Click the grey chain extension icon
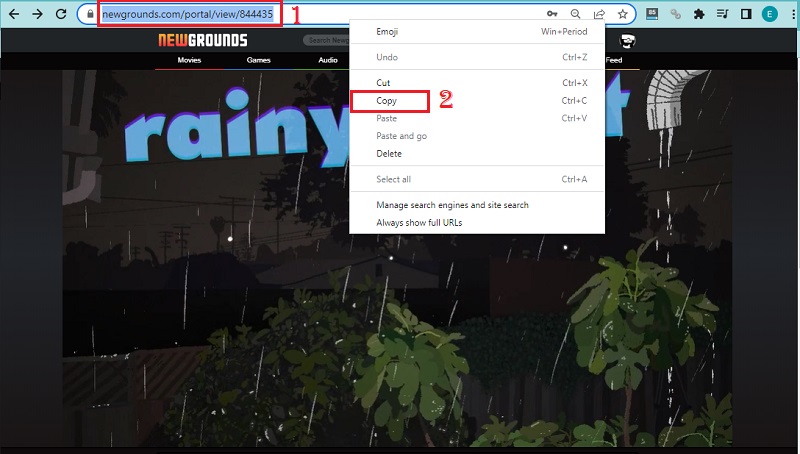Screen dimensions: 800x454 pos(676,14)
